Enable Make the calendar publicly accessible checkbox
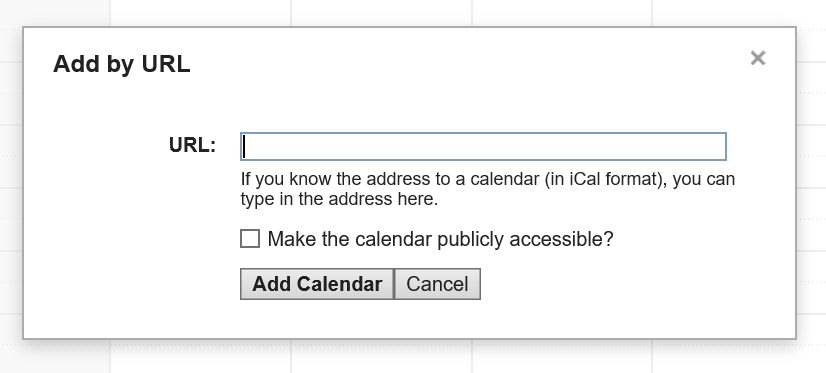Image resolution: width=826 pixels, height=373 pixels. pyautogui.click(x=250, y=239)
